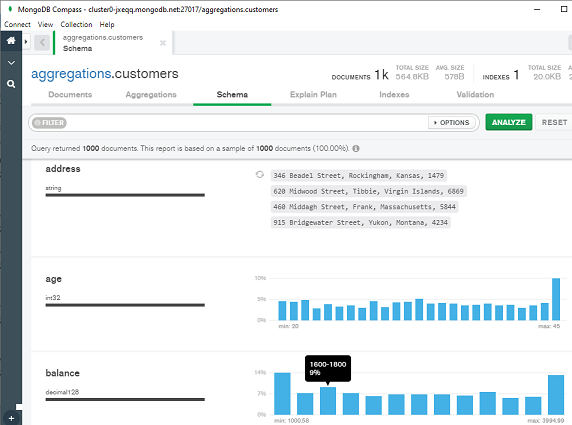Click the RESET button
This screenshot has height=425, width=572.
(x=554, y=122)
